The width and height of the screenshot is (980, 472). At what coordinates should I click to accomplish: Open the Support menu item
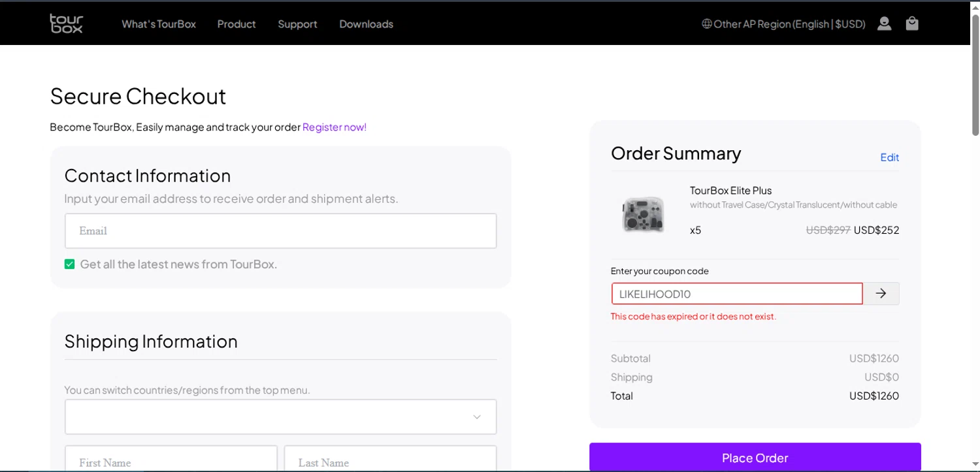297,24
